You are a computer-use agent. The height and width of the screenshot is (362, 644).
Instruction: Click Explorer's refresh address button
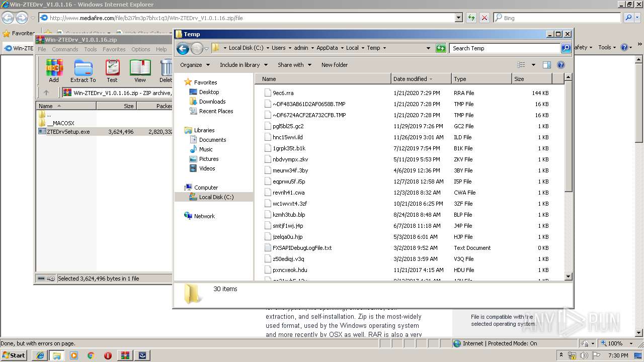tap(441, 48)
